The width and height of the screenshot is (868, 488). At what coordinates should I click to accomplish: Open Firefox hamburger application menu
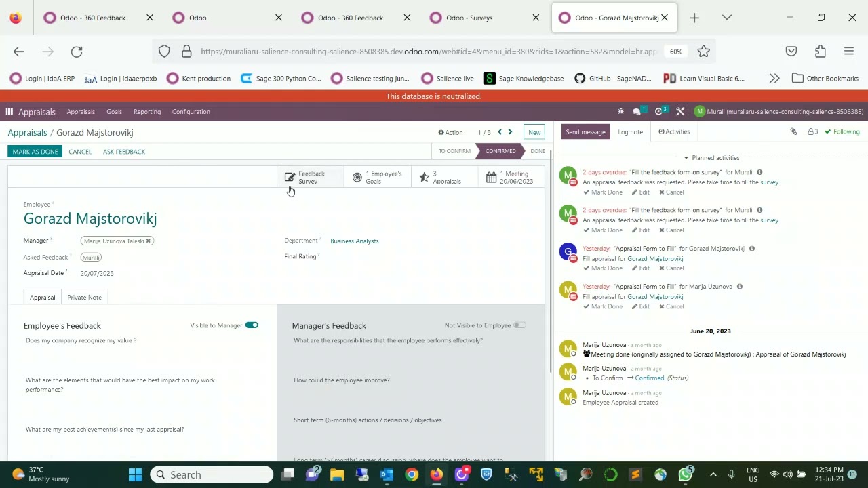coord(848,52)
